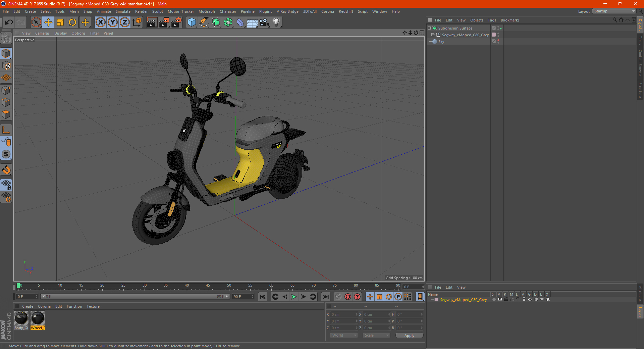Open Objects menu in Object Manager
Screen dimensions: 644x349
477,20
